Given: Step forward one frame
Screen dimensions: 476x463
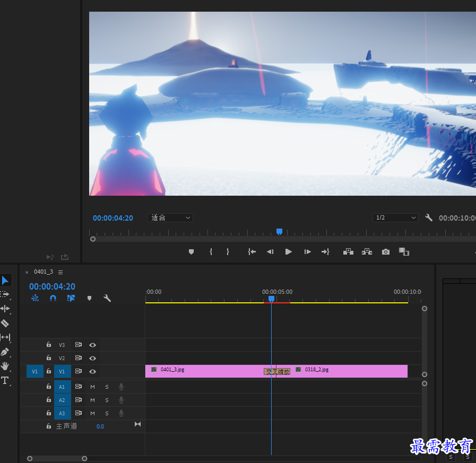Looking at the screenshot, I should pos(307,251).
